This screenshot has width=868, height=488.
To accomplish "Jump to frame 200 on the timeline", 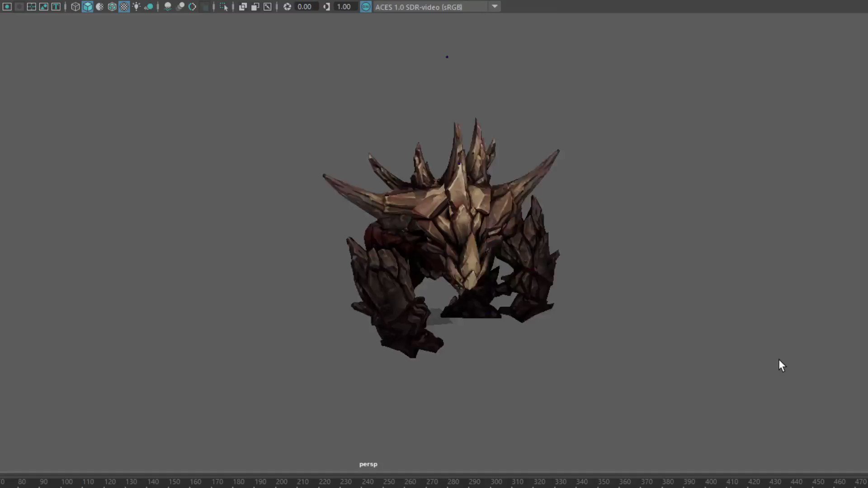I will click(x=282, y=482).
